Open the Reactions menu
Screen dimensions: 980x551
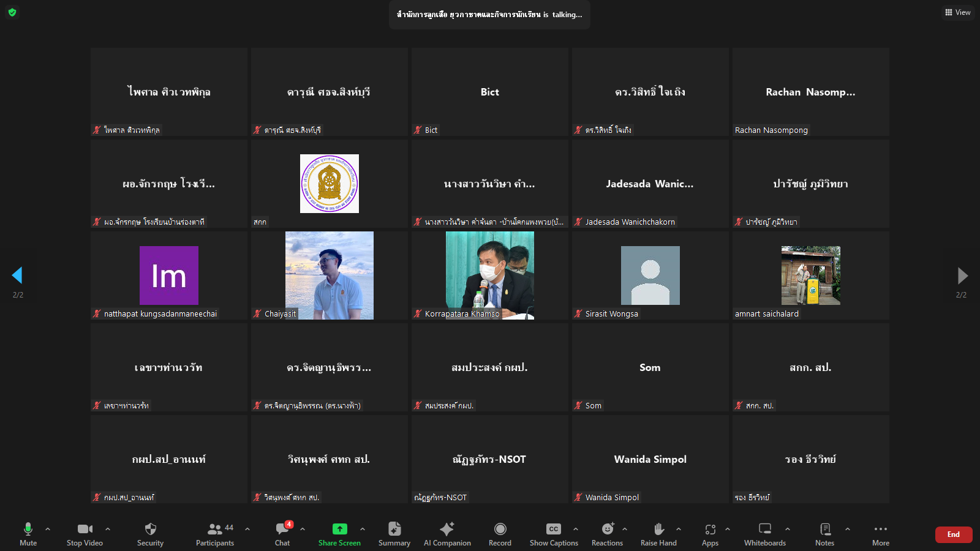pyautogui.click(x=607, y=534)
